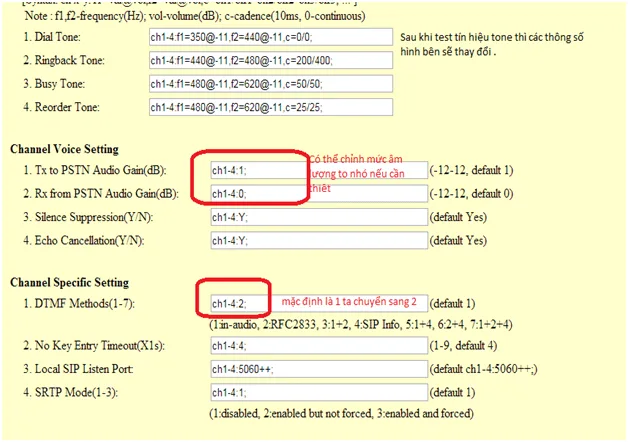Click the "(default ch1-4:5060++;)" hint text
The height and width of the screenshot is (442, 628).
click(x=483, y=369)
